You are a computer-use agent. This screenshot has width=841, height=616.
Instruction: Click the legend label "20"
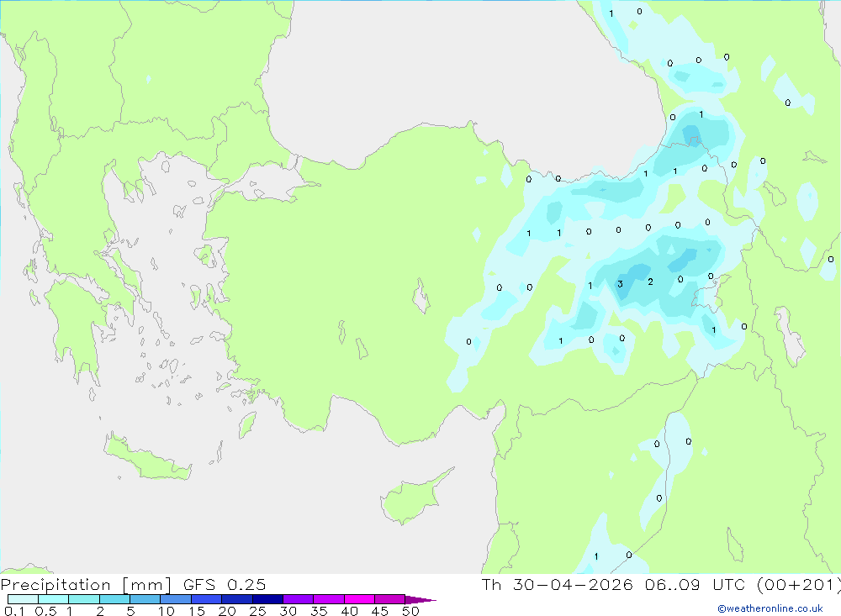(227, 611)
